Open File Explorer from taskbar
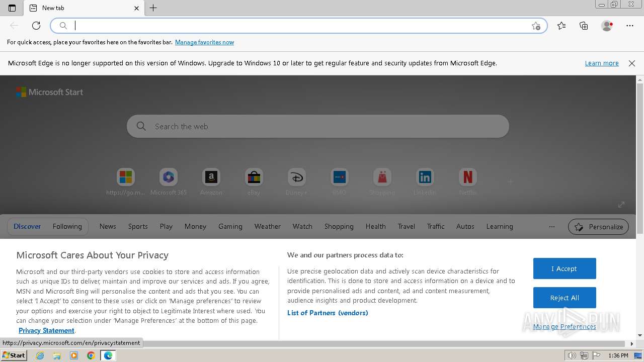 point(57,355)
